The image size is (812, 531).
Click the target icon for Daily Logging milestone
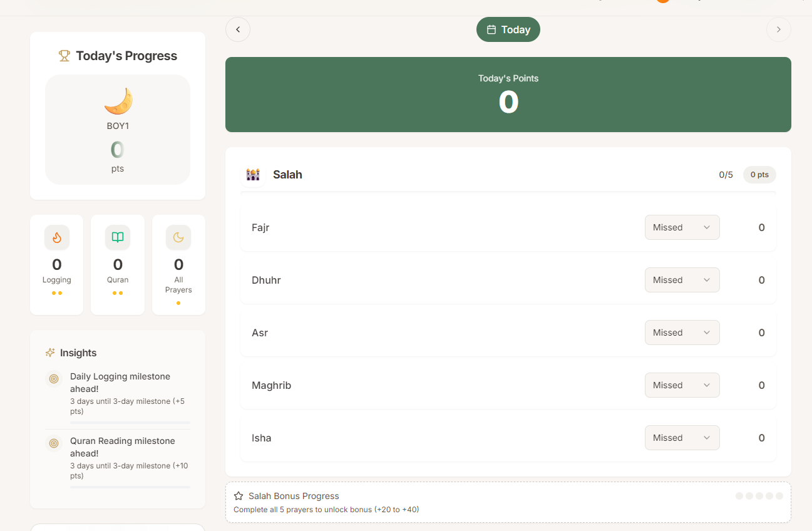point(54,378)
